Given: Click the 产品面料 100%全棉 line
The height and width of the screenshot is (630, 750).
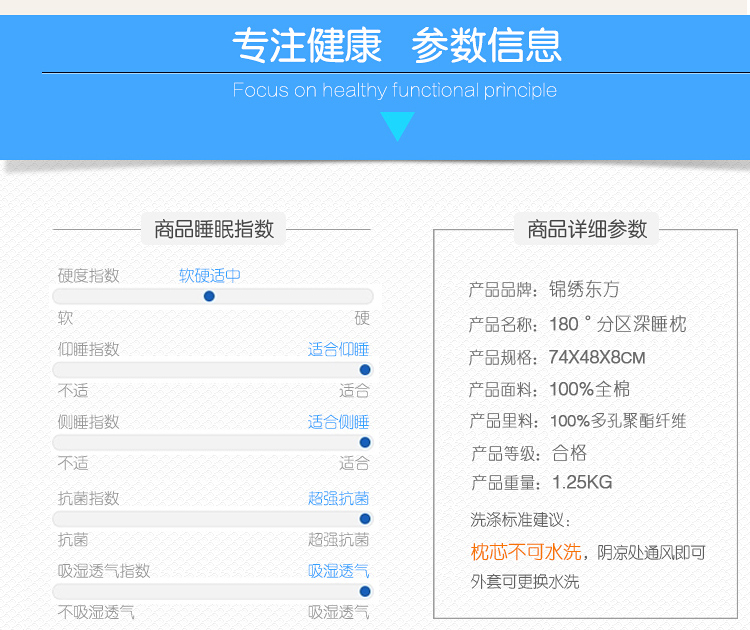Looking at the screenshot, I should [x=549, y=389].
